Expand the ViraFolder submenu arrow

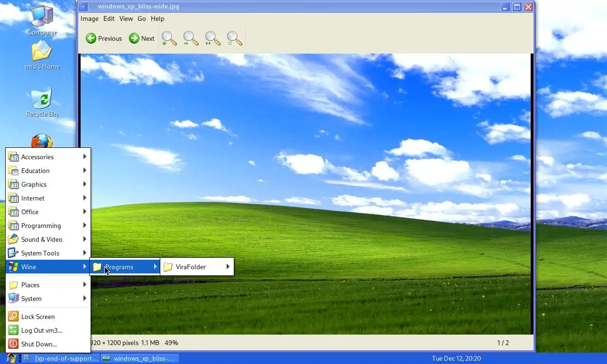pos(228,266)
